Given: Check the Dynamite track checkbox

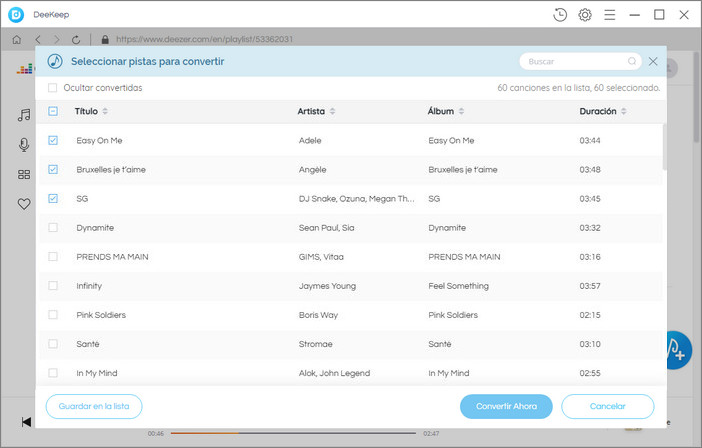Looking at the screenshot, I should point(53,227).
